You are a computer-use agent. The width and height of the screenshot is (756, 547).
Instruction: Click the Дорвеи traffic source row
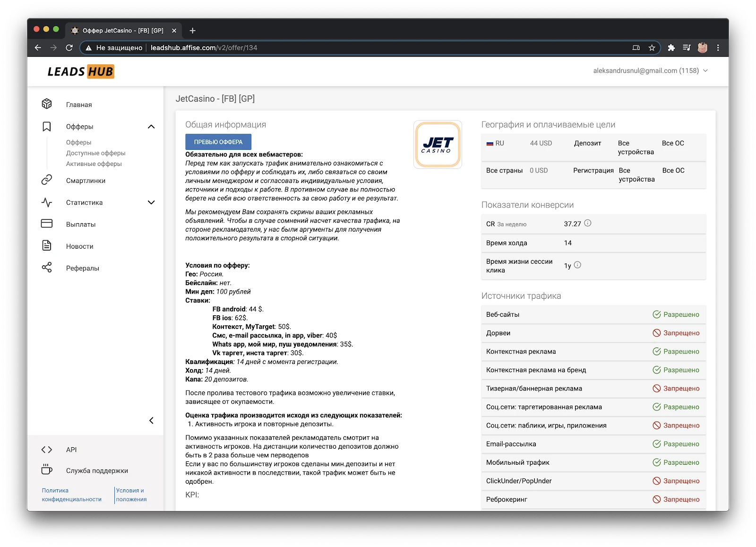[x=593, y=333]
